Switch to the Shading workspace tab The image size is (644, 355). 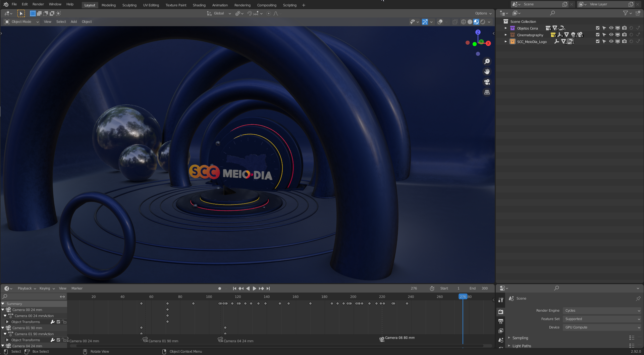(199, 5)
